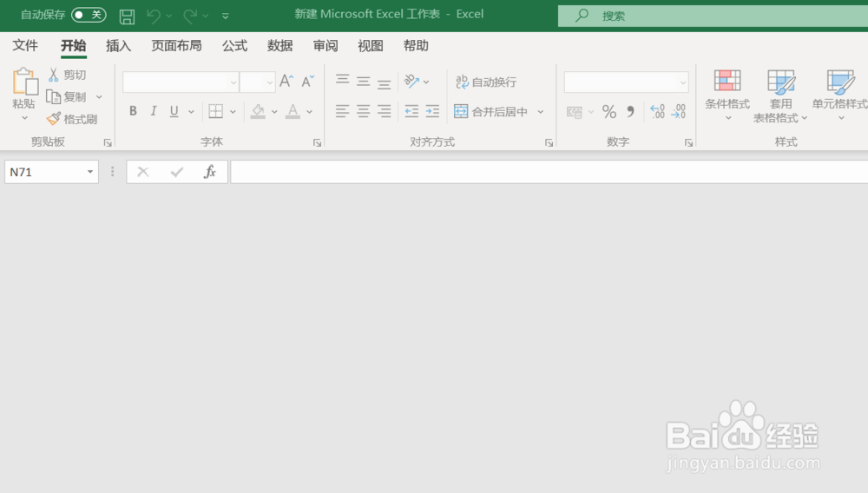Open the font name combo box
This screenshot has height=493, width=868.
point(181,82)
